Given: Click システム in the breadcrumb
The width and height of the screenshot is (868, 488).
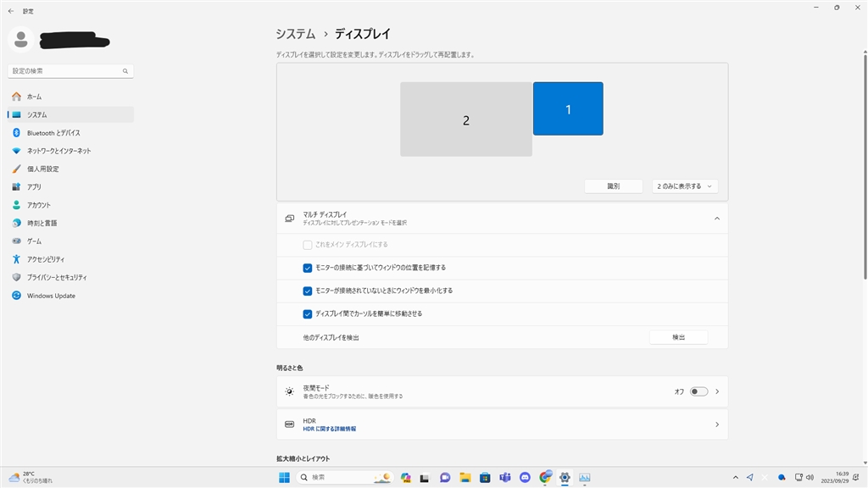Looking at the screenshot, I should click(x=295, y=34).
